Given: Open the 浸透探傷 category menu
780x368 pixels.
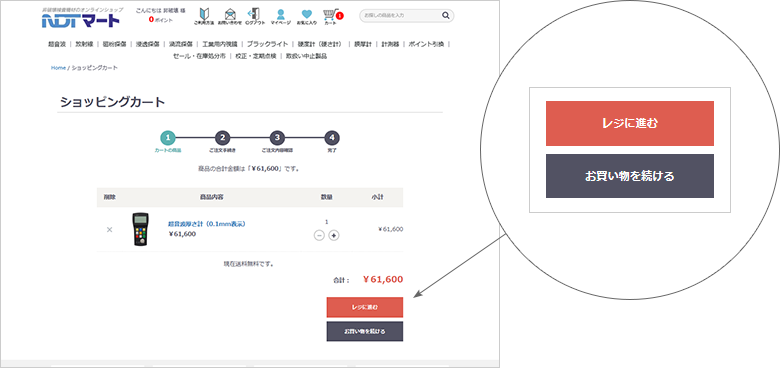Looking at the screenshot, I should [148, 44].
